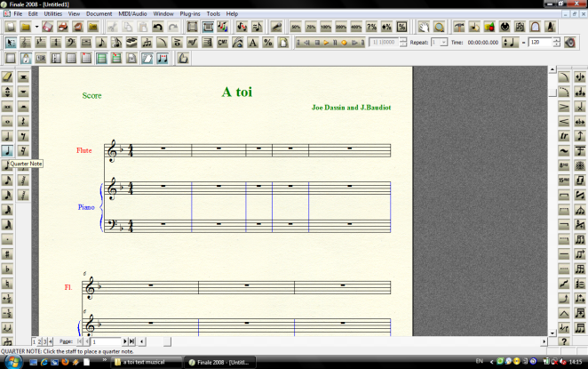
Task: Open the Document menu
Action: click(x=99, y=13)
